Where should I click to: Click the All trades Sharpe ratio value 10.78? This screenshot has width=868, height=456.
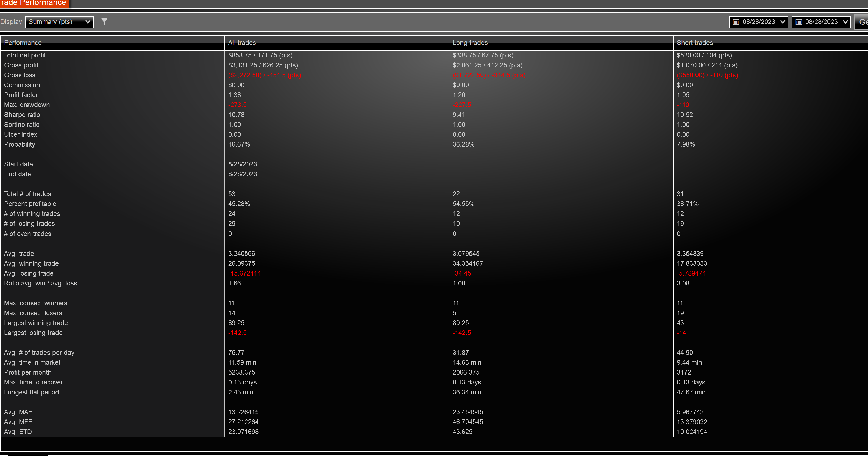[236, 115]
